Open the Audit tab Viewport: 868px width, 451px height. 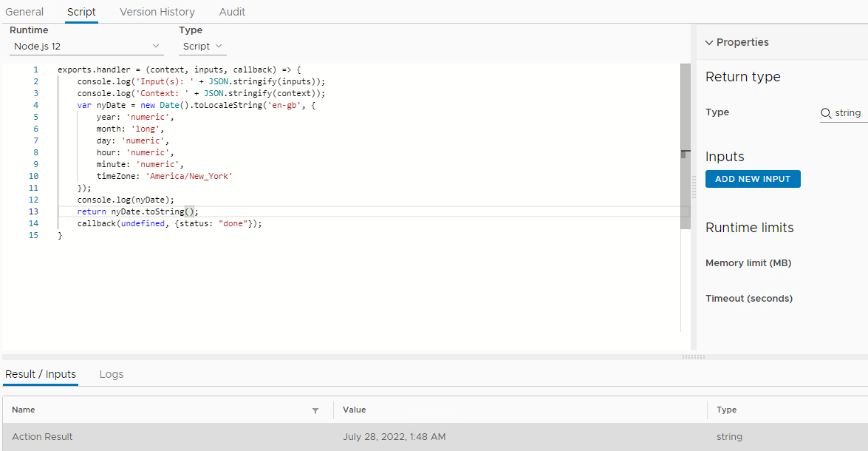(232, 12)
